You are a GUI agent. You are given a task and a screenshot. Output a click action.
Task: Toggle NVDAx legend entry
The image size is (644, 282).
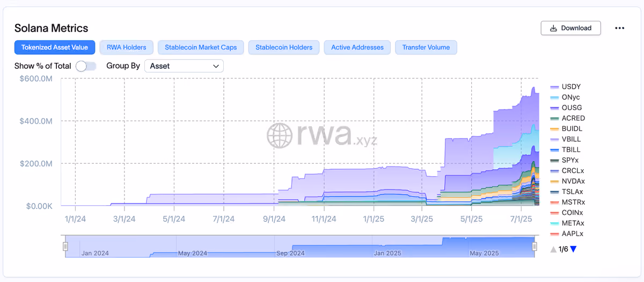568,181
